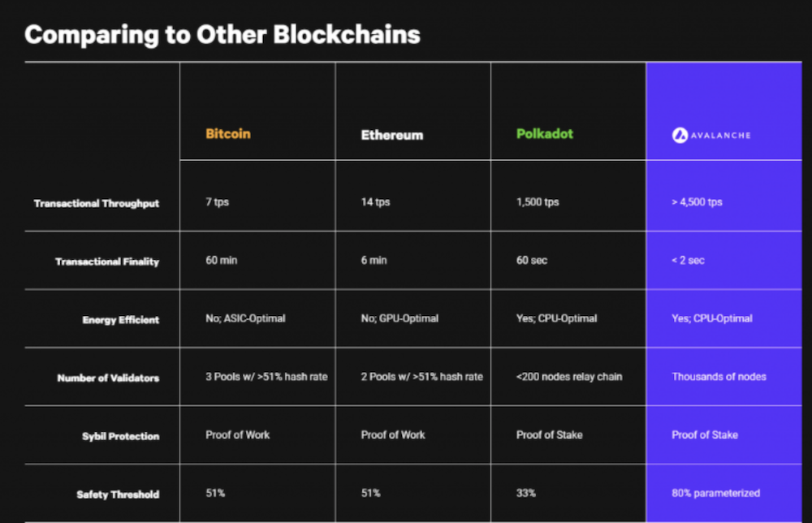Click the Transactional Finality row label
The width and height of the screenshot is (812, 523).
(107, 261)
